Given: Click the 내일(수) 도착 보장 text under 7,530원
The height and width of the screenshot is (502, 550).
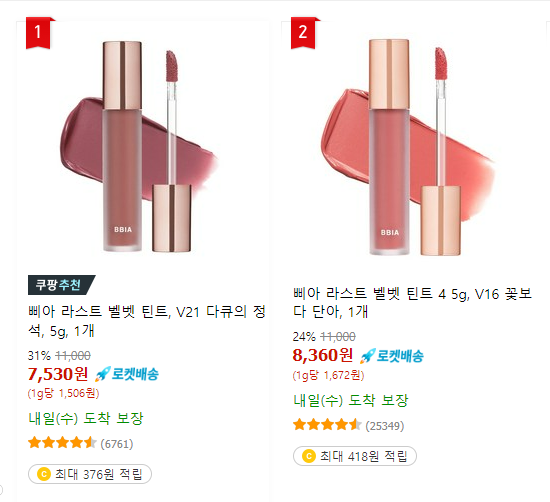Looking at the screenshot, I should [x=86, y=418].
